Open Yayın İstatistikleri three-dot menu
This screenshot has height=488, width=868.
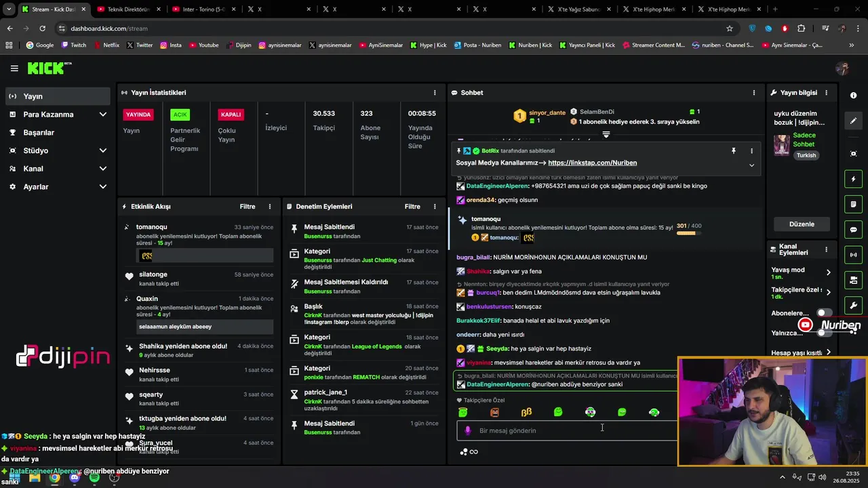pos(435,93)
